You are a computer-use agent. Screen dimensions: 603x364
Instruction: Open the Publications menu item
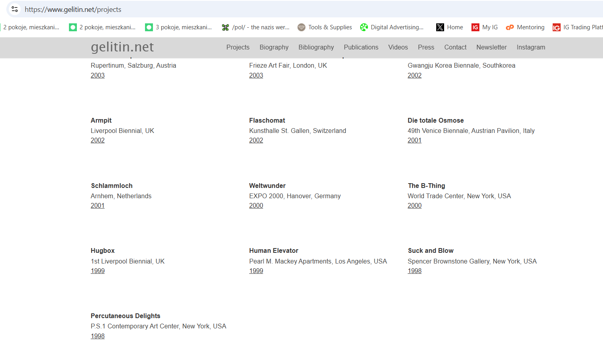point(361,47)
